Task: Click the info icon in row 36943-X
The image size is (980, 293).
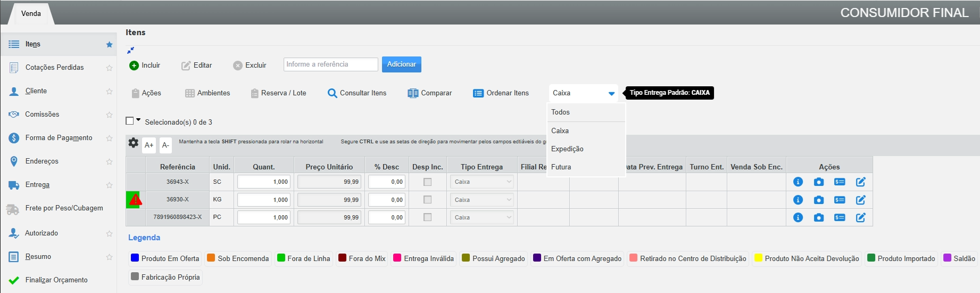Action: (798, 182)
